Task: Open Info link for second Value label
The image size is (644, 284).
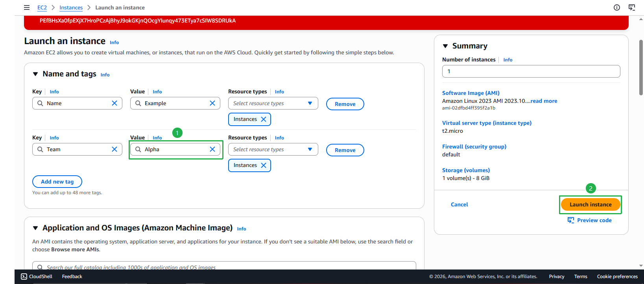Action: (x=157, y=138)
